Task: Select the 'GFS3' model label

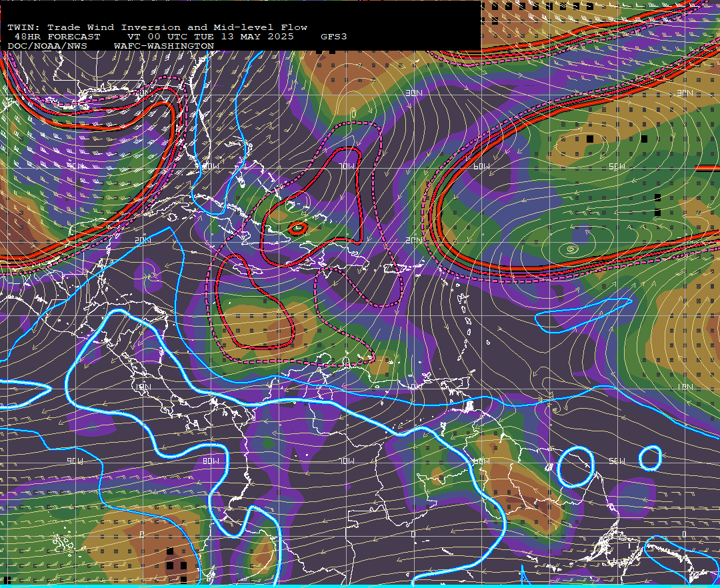Action: tap(334, 37)
